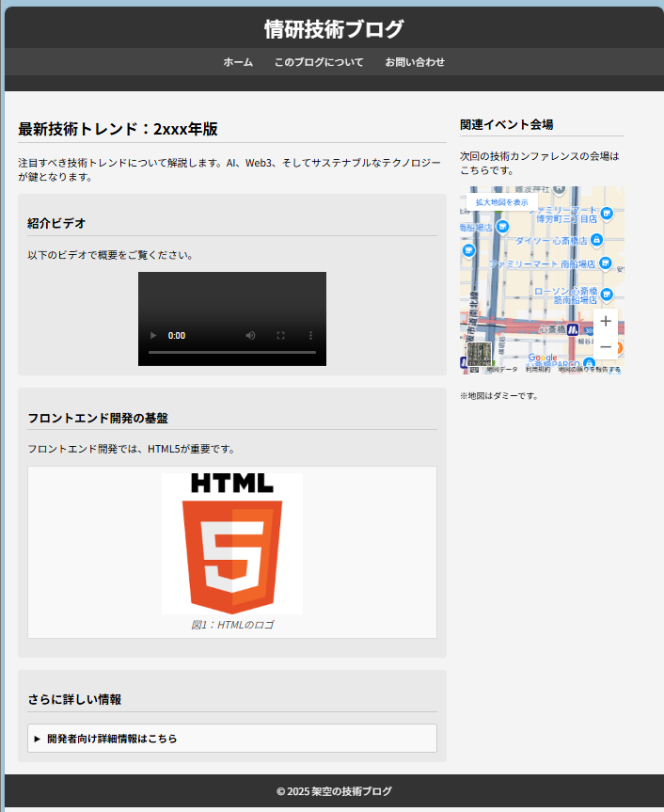Switch map to satellite view thumbnail
Image resolution: width=664 pixels, height=812 pixels.
(x=480, y=354)
